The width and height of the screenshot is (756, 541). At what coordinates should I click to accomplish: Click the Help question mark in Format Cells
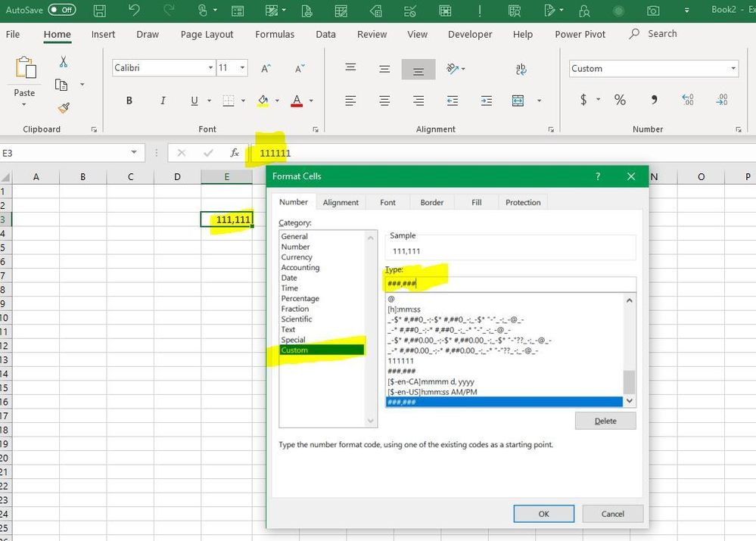[598, 176]
